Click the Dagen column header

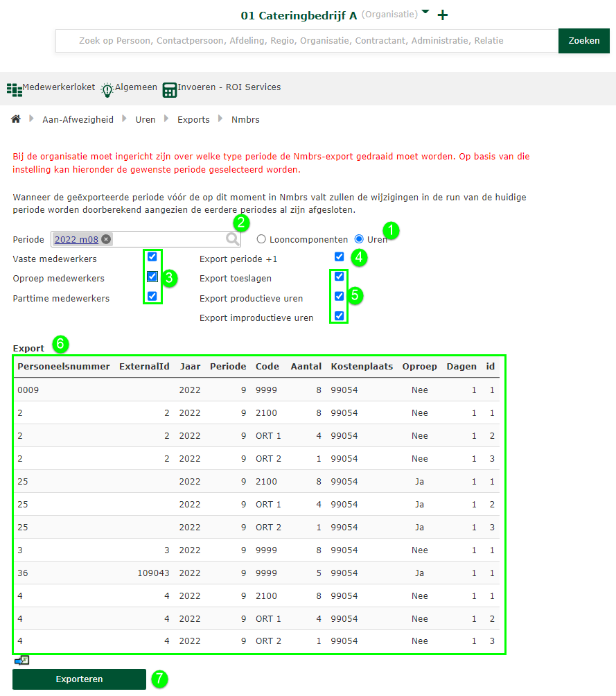(x=461, y=366)
